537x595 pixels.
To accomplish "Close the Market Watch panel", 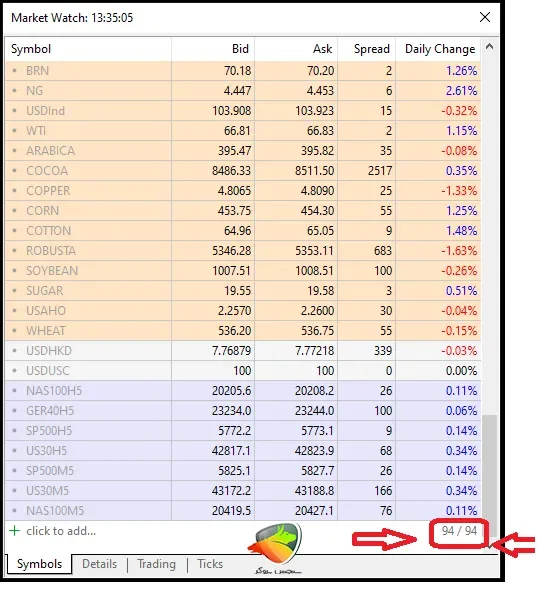I will coord(485,17).
